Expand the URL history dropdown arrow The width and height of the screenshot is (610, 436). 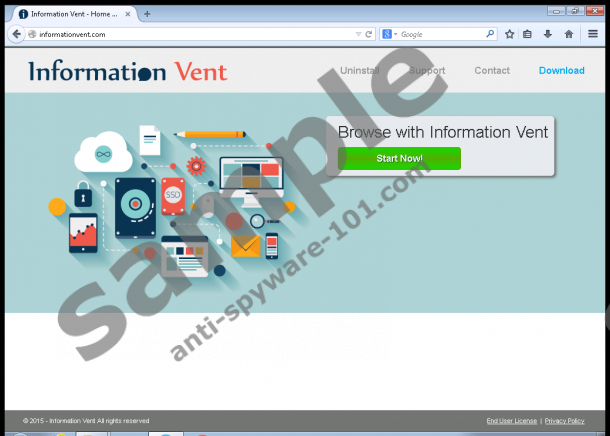pos(358,34)
